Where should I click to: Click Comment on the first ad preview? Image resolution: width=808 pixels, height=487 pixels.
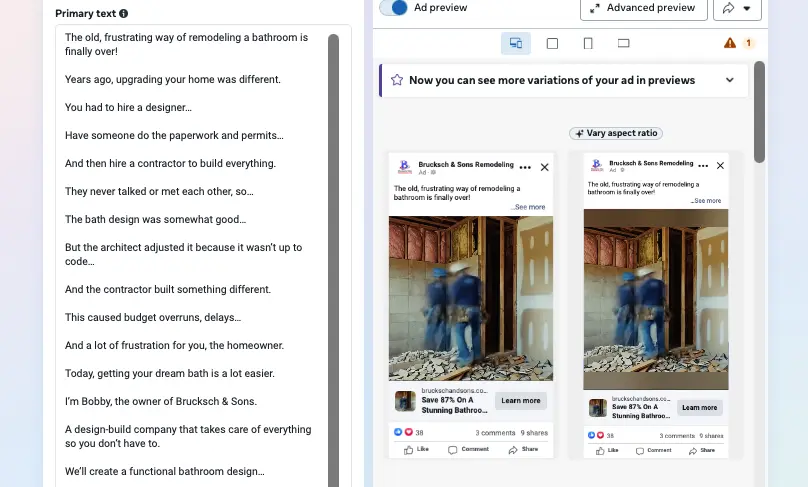[468, 450]
